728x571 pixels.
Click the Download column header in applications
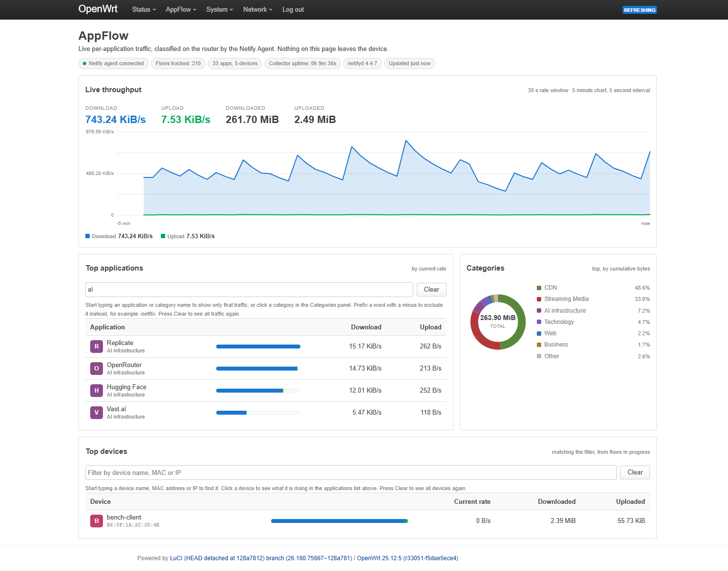[x=366, y=327]
